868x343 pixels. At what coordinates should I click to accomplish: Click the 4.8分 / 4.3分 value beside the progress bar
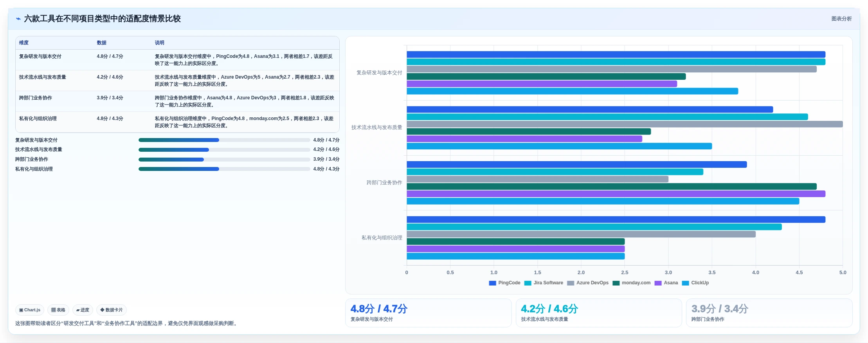coord(326,169)
